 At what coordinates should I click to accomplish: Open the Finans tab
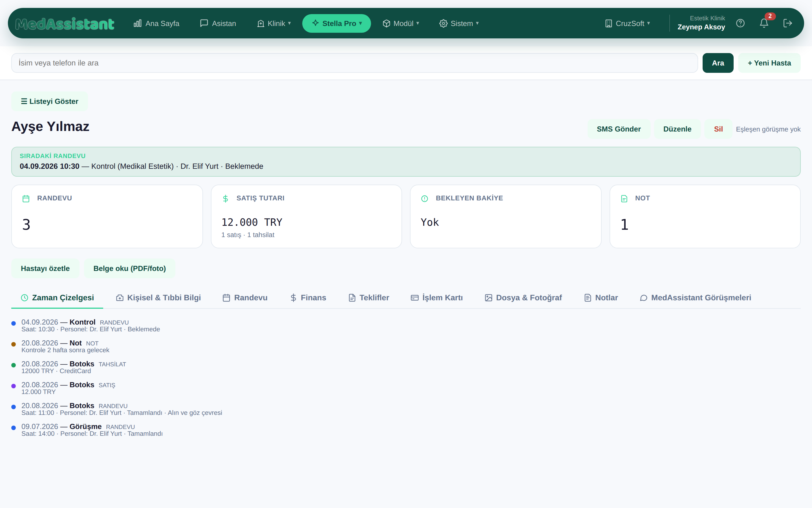(x=308, y=298)
